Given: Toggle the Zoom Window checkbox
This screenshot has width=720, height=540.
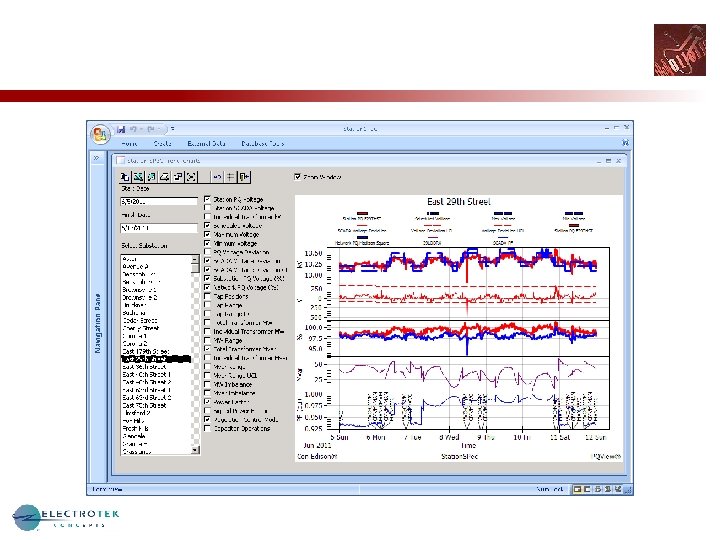Looking at the screenshot, I should point(298,177).
